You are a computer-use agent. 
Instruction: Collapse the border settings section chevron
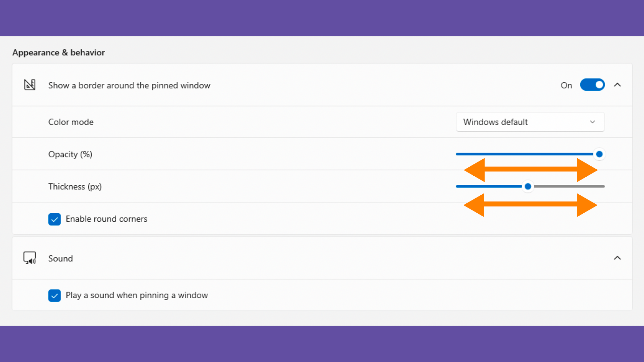(x=617, y=85)
